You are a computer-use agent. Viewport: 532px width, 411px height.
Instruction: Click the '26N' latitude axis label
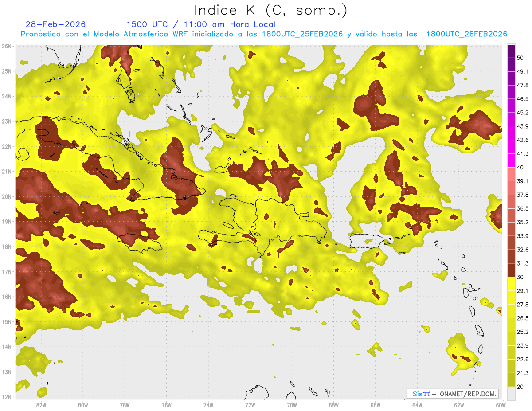(7, 46)
